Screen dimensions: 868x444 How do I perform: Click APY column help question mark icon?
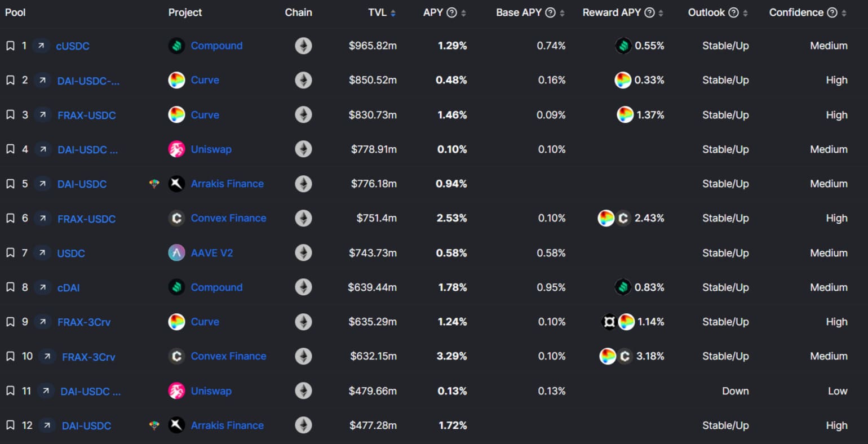coord(451,12)
